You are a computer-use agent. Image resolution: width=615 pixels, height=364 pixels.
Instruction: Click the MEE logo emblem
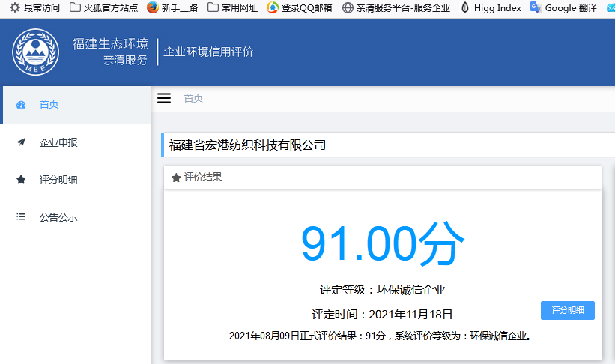[36, 52]
